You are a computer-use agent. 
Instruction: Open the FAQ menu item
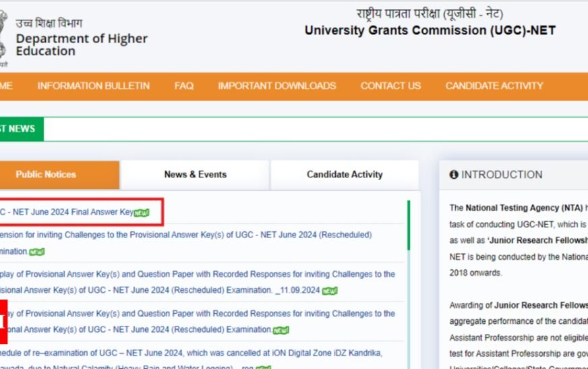pyautogui.click(x=183, y=86)
